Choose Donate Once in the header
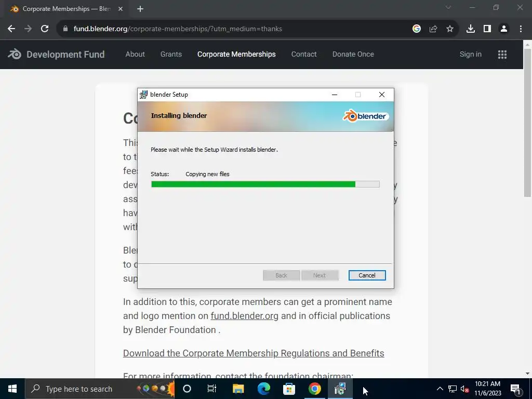 point(353,54)
